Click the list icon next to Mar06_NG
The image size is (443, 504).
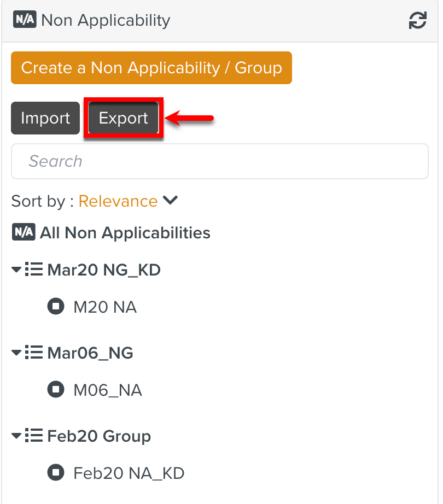[34, 352]
